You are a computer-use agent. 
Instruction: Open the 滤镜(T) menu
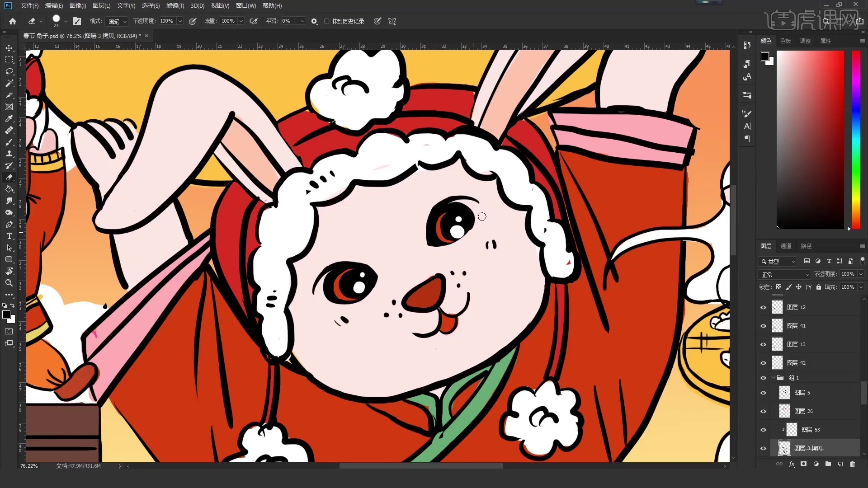point(175,5)
